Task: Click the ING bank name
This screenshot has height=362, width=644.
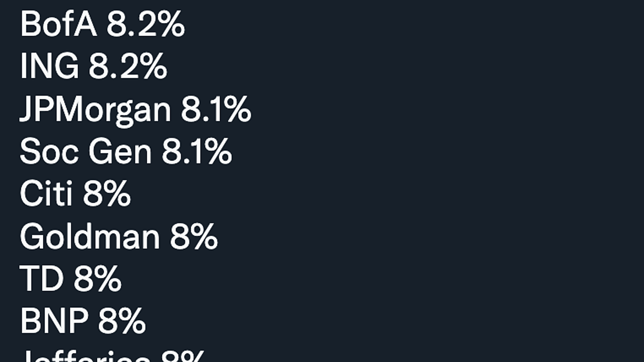Action: click(49, 67)
